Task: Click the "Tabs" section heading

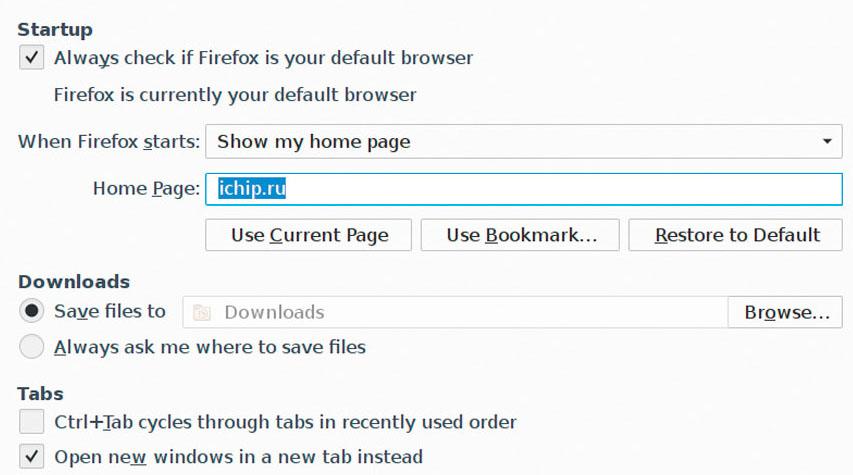Action: click(x=40, y=393)
